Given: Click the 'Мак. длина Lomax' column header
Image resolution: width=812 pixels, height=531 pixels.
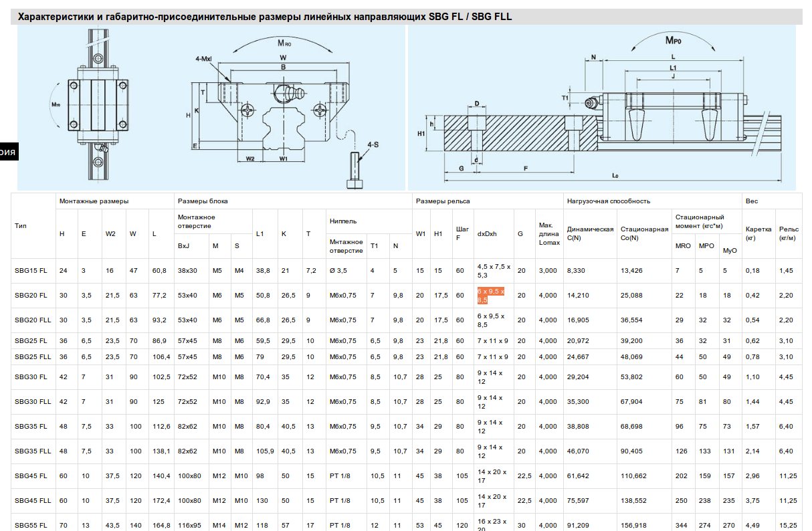Looking at the screenshot, I should pos(548,233).
